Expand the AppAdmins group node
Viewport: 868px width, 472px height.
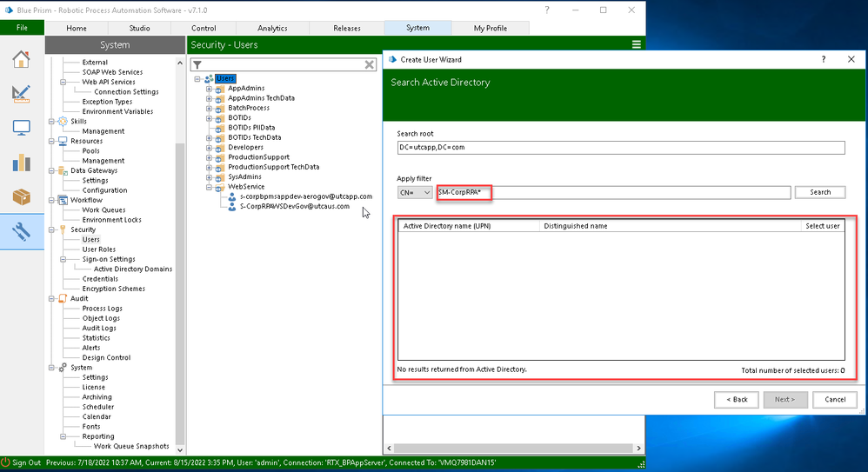point(210,89)
